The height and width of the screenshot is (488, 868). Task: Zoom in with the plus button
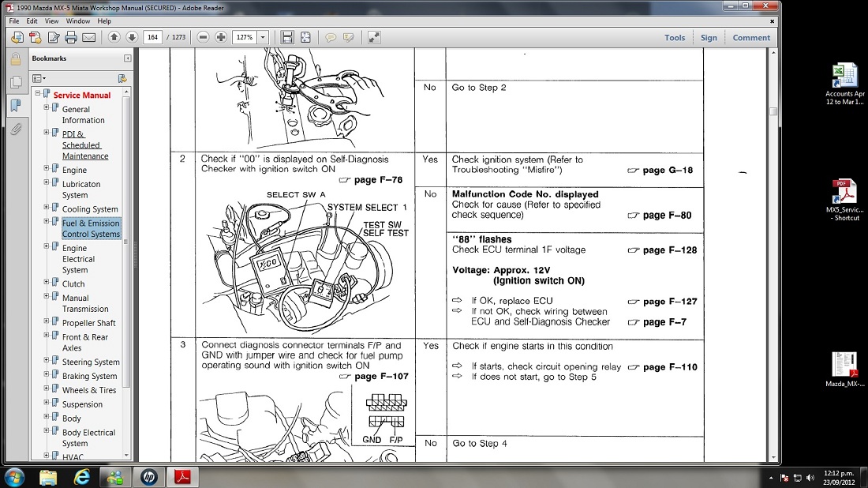click(221, 37)
